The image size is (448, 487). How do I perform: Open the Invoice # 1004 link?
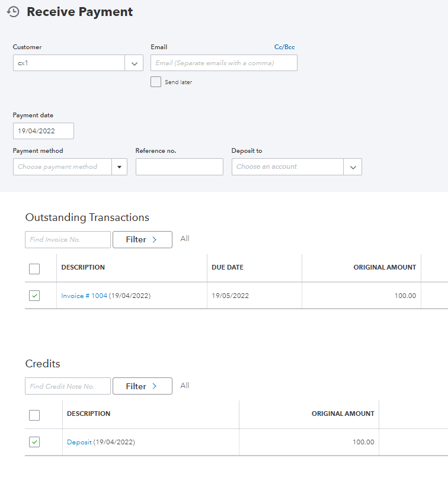pyautogui.click(x=84, y=296)
